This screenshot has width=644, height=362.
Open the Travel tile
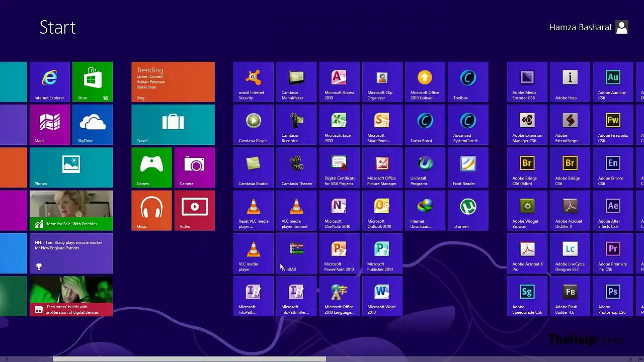pos(173,125)
